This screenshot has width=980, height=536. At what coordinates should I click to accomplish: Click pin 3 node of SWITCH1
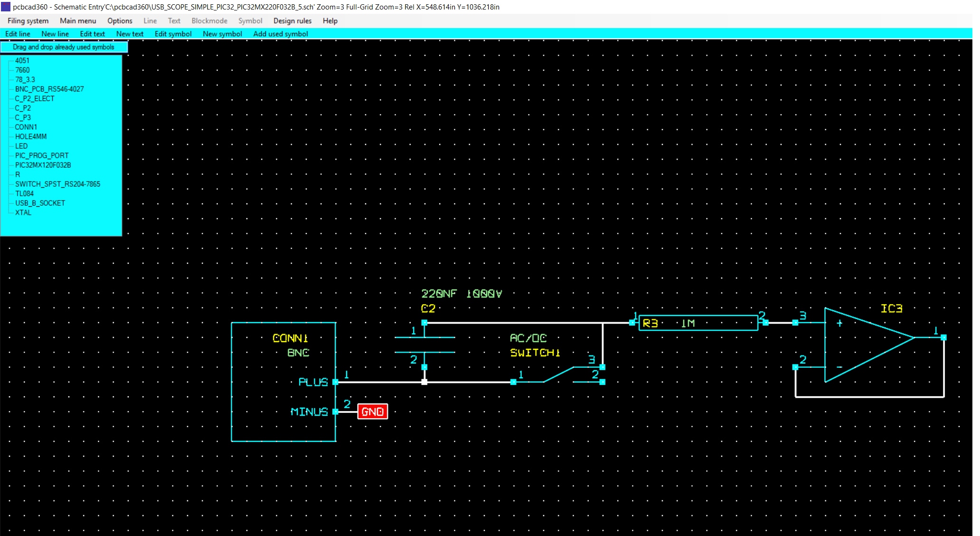pyautogui.click(x=603, y=367)
